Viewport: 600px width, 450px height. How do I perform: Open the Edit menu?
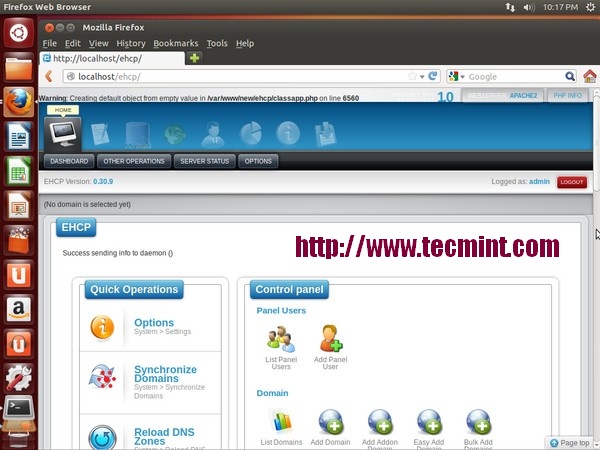click(73, 43)
